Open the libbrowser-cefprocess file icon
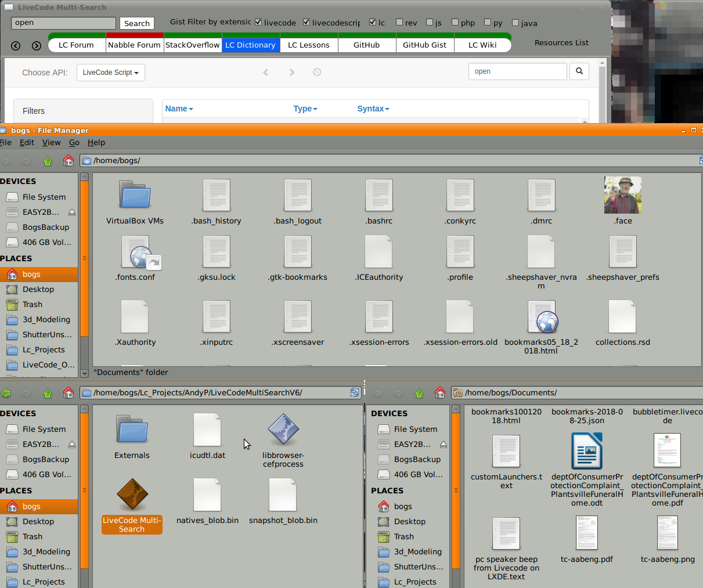The width and height of the screenshot is (703, 588). click(283, 430)
